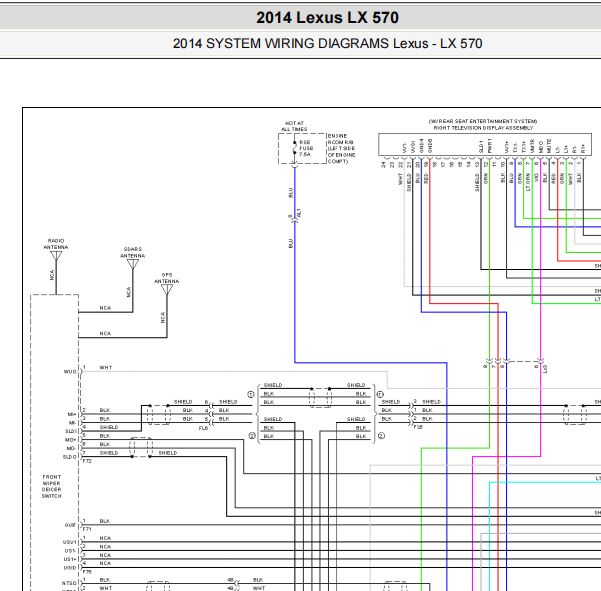Click the 2014 Lexus LX 570 title
Image resolution: width=601 pixels, height=591 pixels.
[x=327, y=18]
